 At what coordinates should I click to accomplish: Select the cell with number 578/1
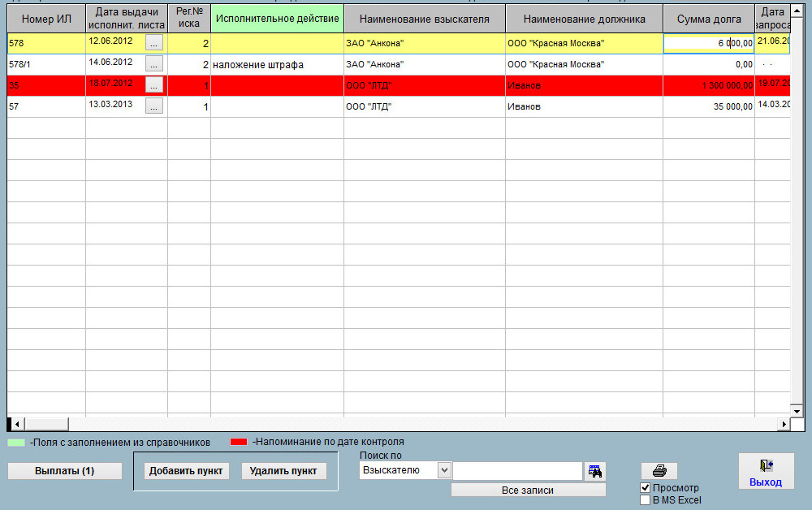click(46, 64)
